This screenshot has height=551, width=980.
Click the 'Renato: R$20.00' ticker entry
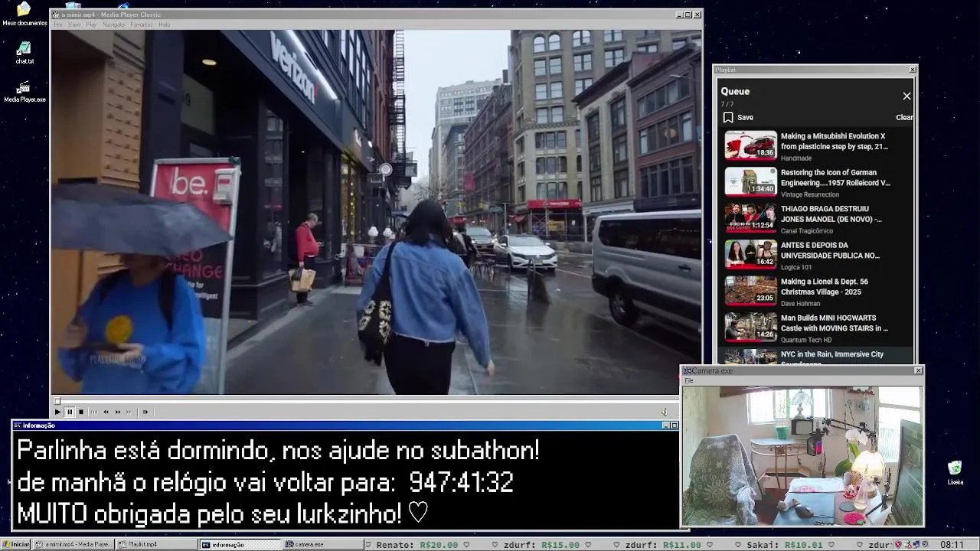point(416,545)
